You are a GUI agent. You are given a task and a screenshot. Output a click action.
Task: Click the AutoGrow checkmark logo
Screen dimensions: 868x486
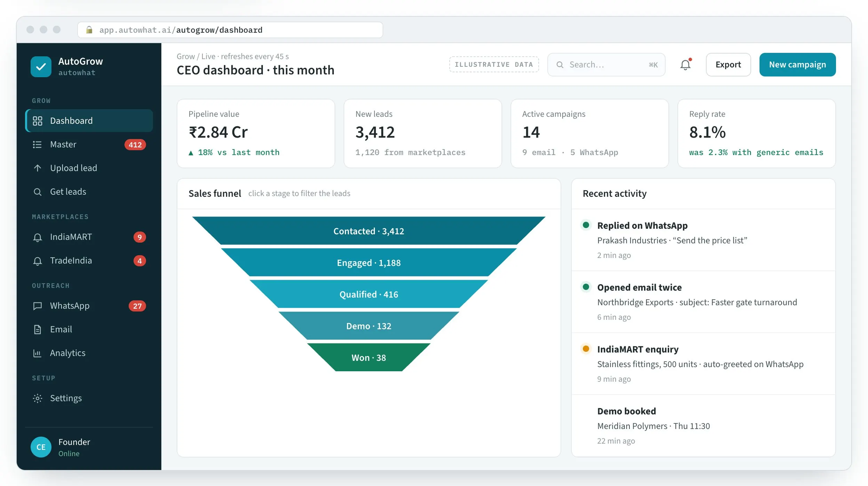coord(41,67)
